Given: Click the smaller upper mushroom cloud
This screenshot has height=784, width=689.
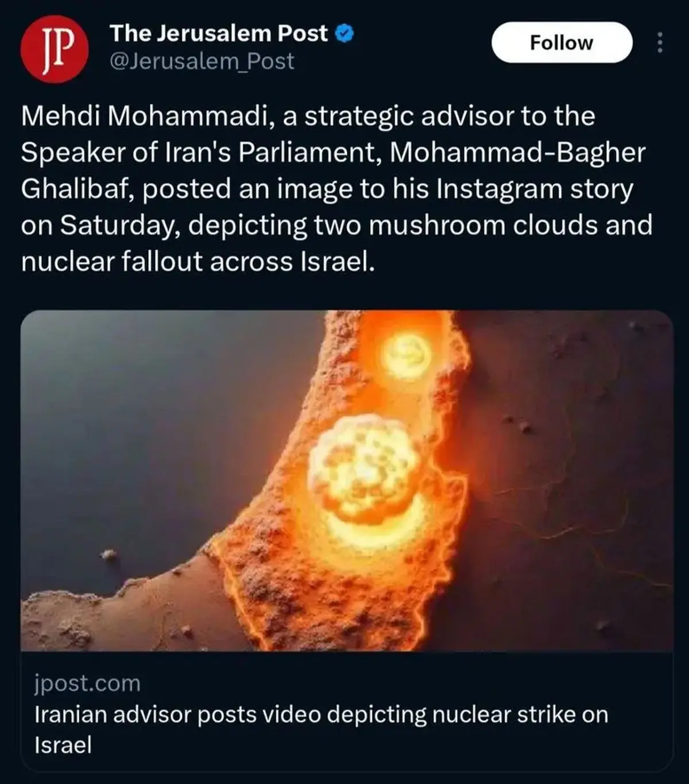Looking at the screenshot, I should tap(407, 354).
